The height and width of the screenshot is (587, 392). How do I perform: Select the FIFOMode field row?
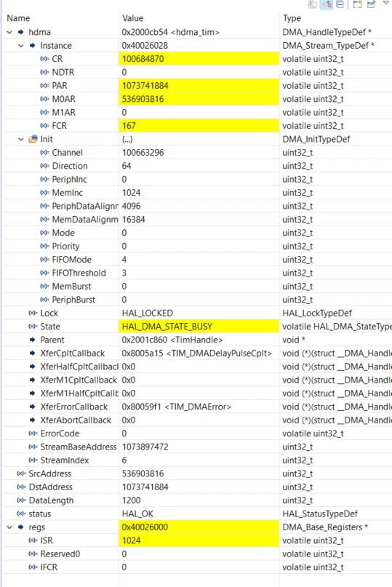(197, 260)
